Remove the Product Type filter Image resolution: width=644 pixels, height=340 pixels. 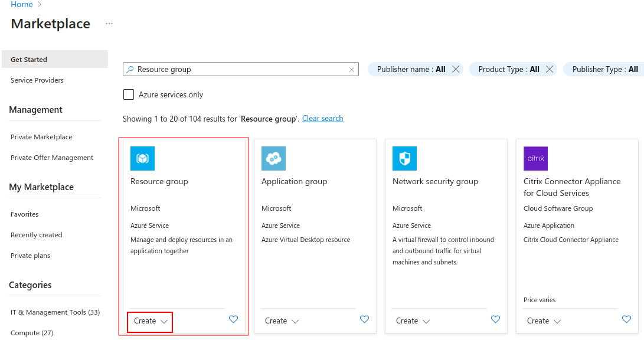tap(549, 70)
